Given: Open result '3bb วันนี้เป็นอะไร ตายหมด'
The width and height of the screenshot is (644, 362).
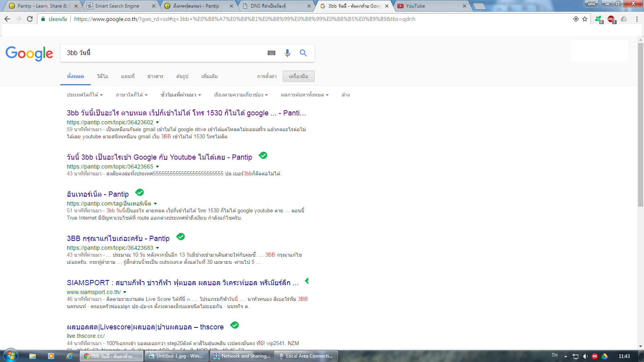Looking at the screenshot, I should [186, 113].
